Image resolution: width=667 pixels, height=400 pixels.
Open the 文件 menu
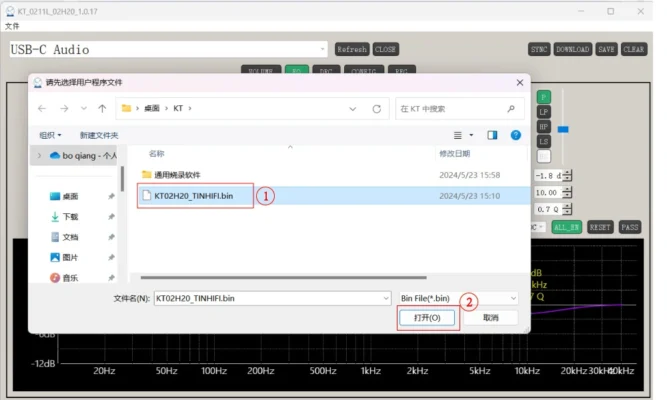tap(12, 26)
